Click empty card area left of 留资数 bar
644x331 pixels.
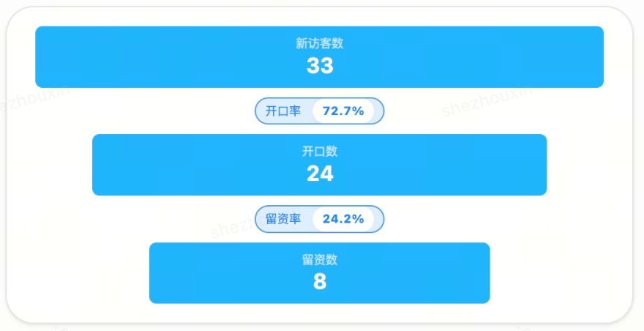pos(80,273)
